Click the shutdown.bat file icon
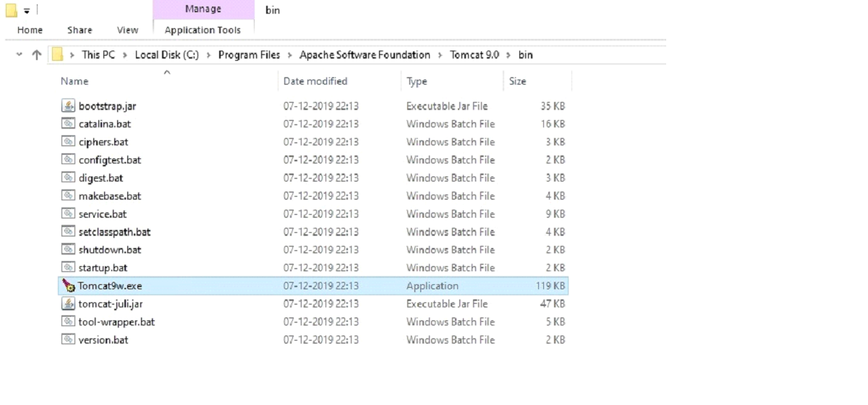This screenshot has width=868, height=405. (68, 250)
